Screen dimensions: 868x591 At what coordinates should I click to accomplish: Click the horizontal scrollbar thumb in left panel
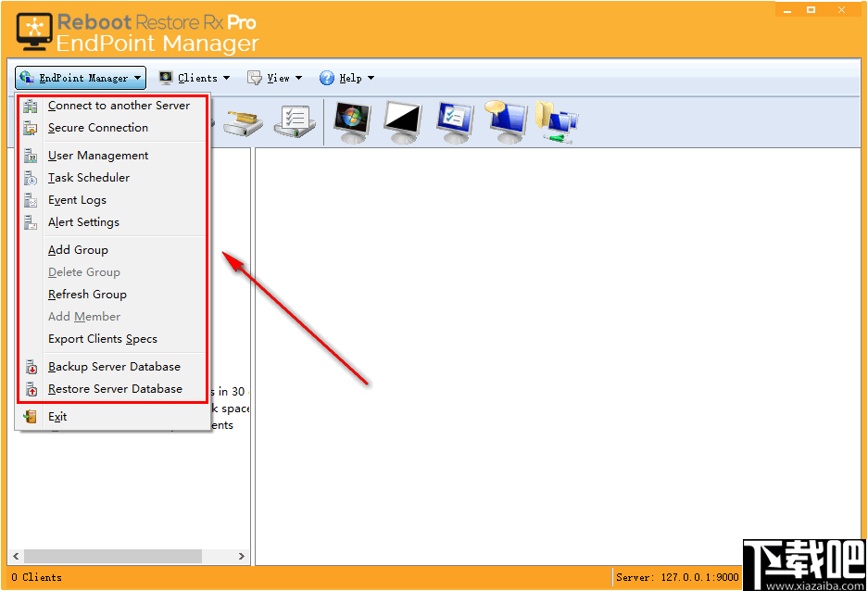pyautogui.click(x=113, y=556)
